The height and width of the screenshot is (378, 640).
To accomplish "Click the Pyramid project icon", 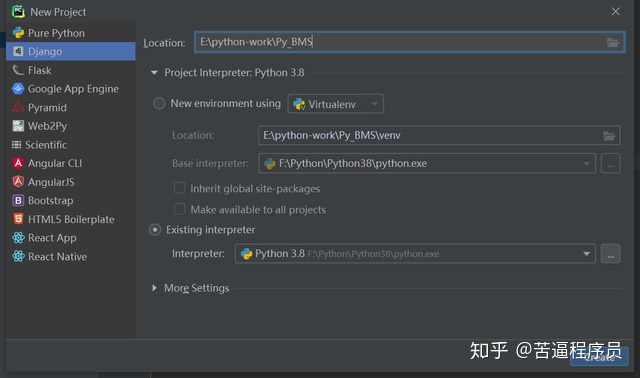I will 18,107.
